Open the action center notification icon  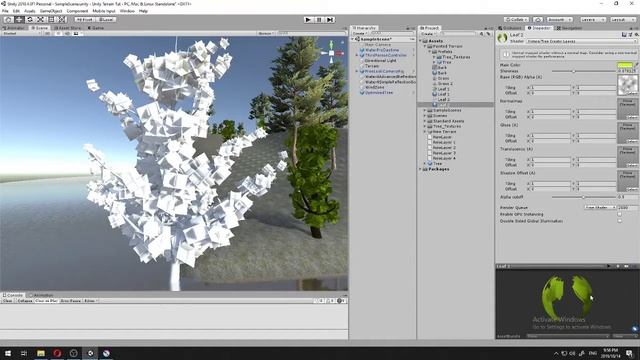(629, 353)
